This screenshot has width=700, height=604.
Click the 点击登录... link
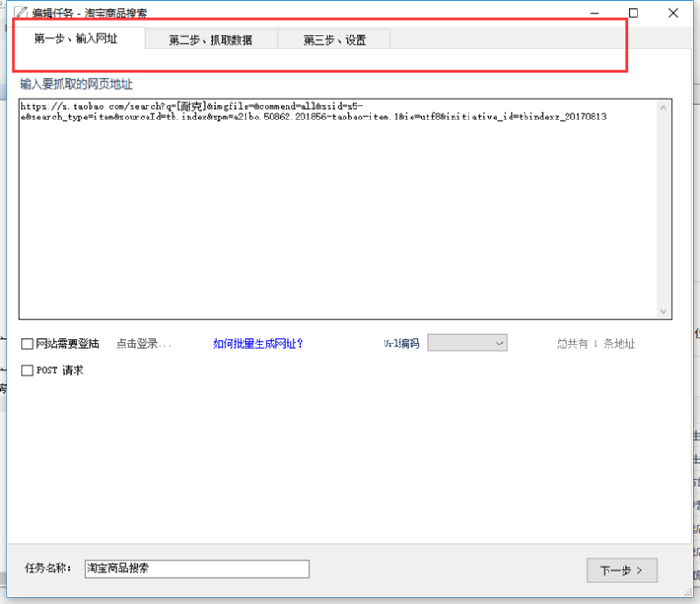coord(144,344)
